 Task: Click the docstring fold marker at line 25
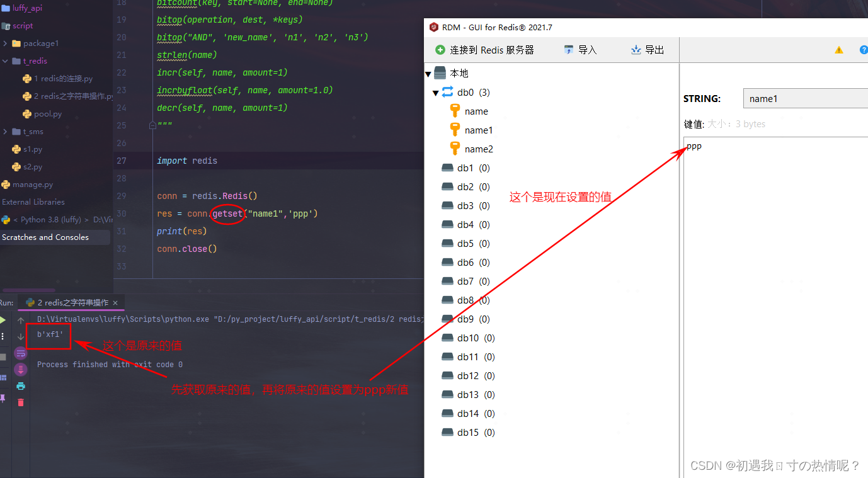coord(152,125)
